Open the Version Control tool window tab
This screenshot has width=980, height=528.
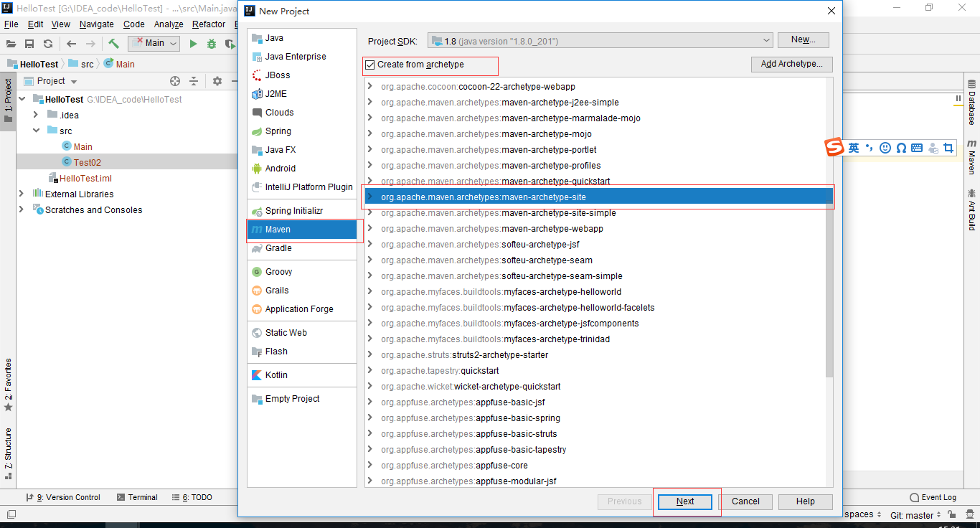[x=63, y=497]
